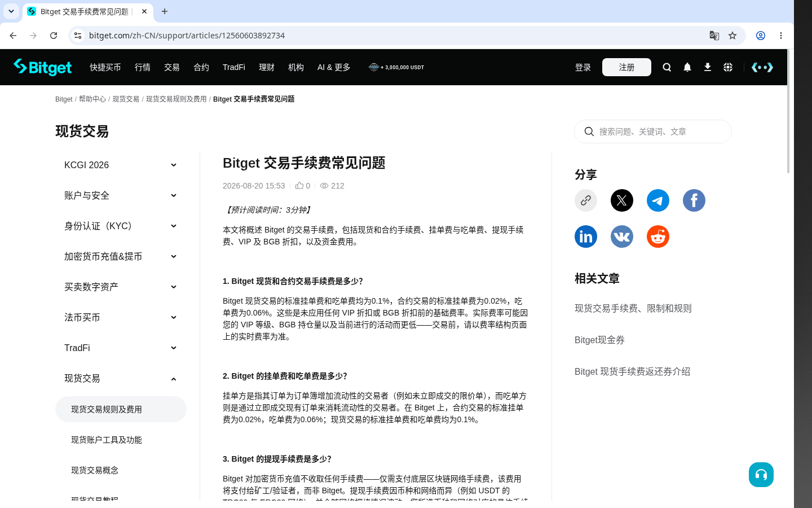
Task: Copy article link via share link icon
Action: 586,200
